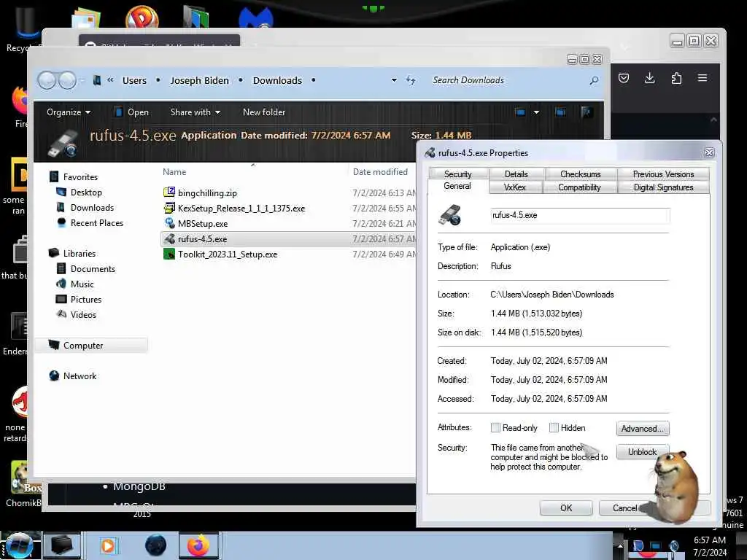Click Open in Explorer toolbar

131,112
